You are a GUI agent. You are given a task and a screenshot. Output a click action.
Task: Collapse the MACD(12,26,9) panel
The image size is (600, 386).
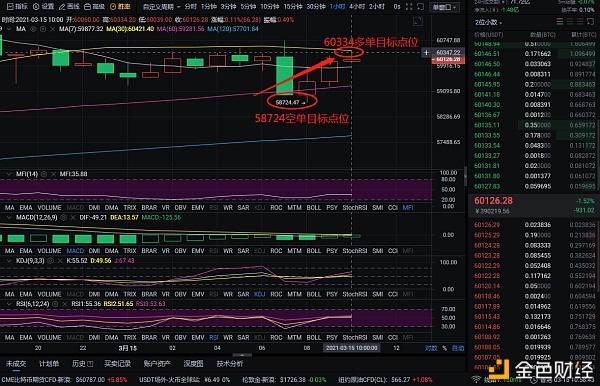[8, 217]
